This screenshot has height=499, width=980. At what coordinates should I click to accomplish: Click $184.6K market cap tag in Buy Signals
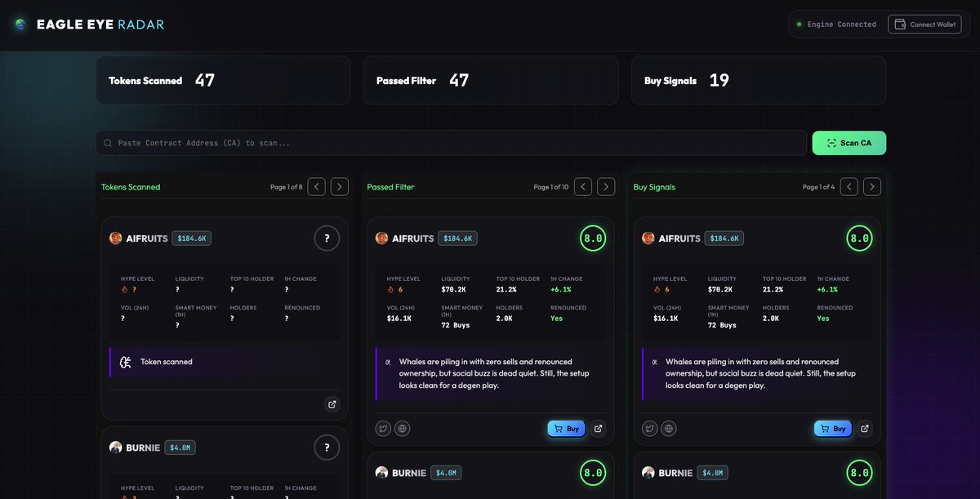(724, 238)
